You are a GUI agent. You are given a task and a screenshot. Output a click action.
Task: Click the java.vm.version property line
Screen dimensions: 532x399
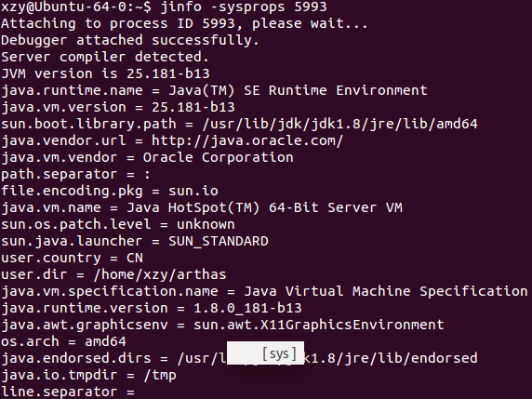tap(118, 107)
